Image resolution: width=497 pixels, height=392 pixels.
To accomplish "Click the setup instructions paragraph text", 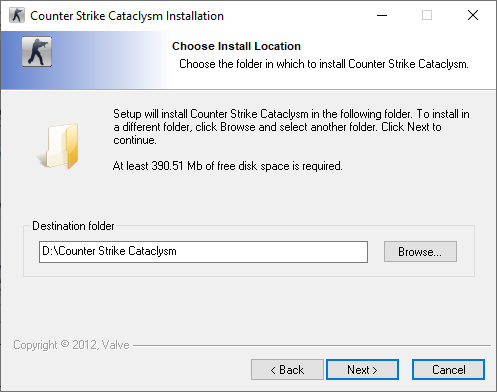I will pyautogui.click(x=291, y=127).
